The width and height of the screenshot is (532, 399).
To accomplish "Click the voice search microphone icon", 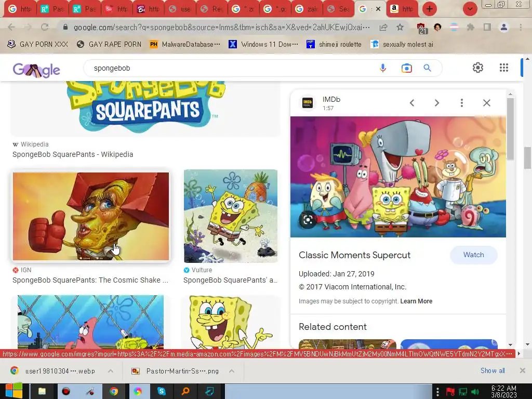I will (383, 68).
